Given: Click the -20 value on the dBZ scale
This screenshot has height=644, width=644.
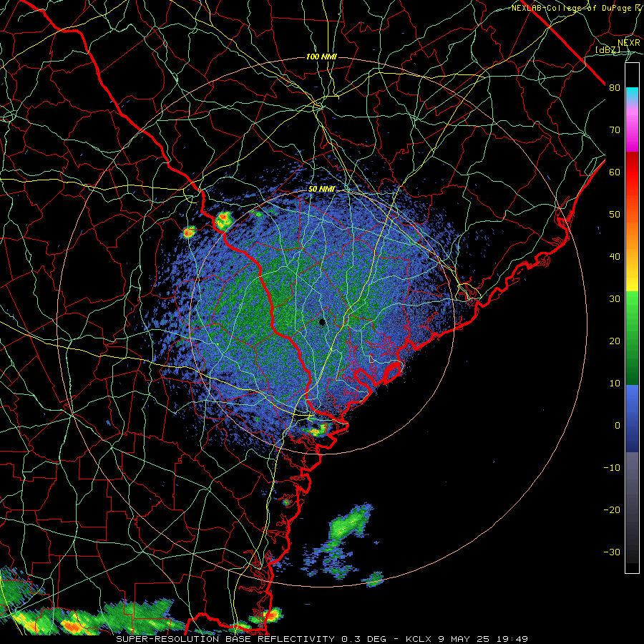Looking at the screenshot, I should coord(612,509).
